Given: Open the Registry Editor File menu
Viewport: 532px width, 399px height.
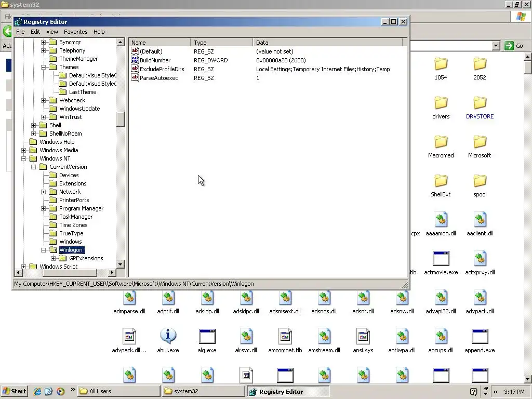Looking at the screenshot, I should (20, 32).
